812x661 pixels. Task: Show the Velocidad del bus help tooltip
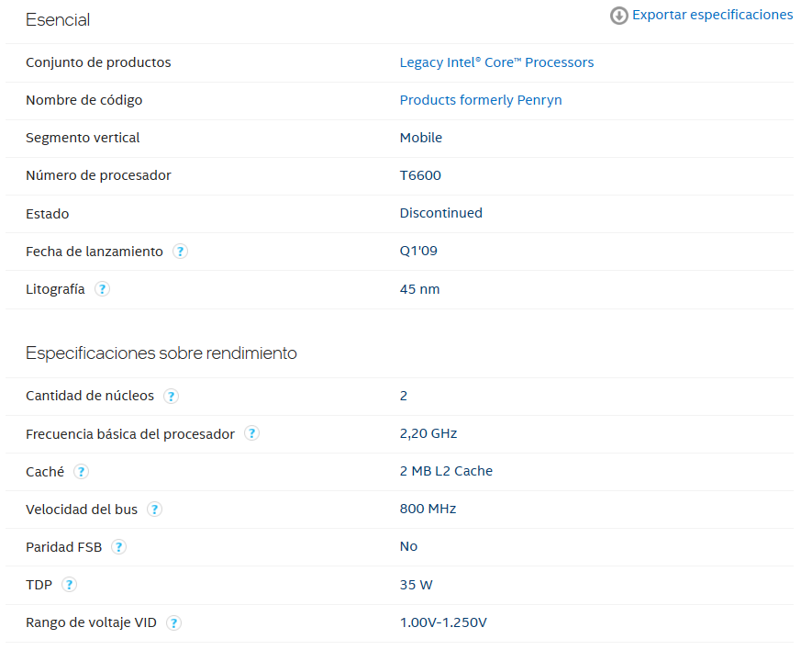tap(155, 510)
